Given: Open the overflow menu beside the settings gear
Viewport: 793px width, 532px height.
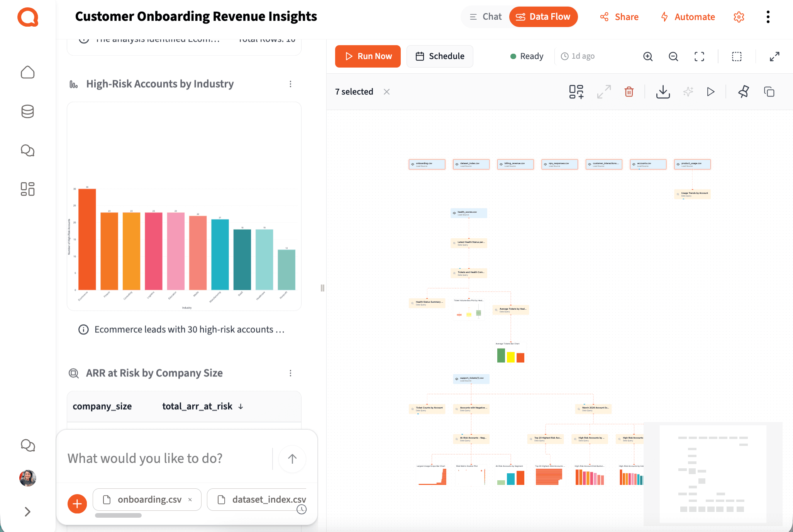Looking at the screenshot, I should 768,17.
